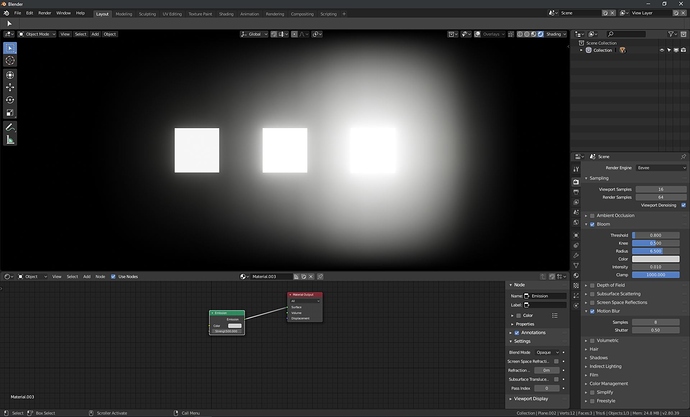Screen dimensions: 690x417
Task: Open the Blend Mode Opaque dropdown
Action: (x=547, y=352)
